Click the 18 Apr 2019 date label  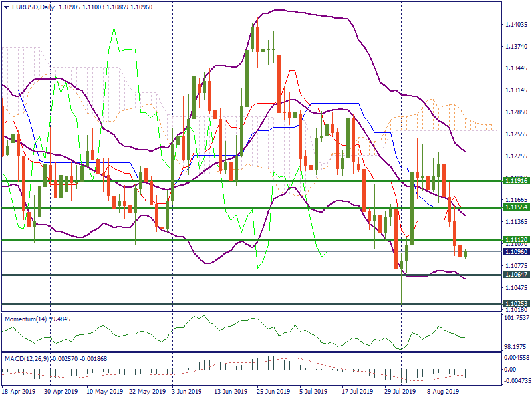click(19, 392)
